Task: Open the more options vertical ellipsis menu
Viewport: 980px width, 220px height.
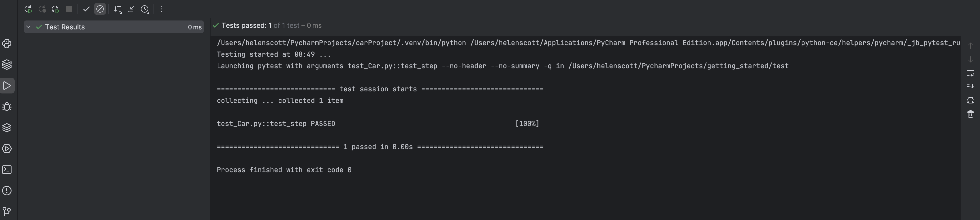Action: pyautogui.click(x=162, y=9)
